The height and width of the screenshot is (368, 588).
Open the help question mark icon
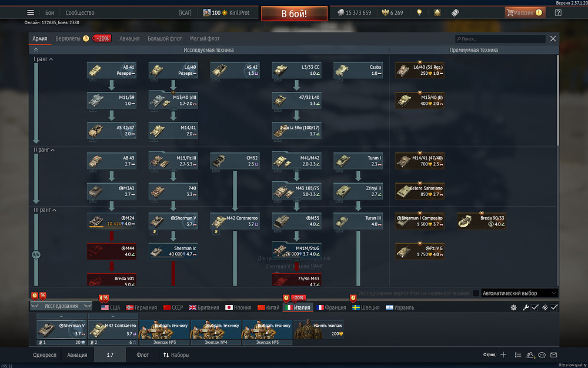[558, 13]
